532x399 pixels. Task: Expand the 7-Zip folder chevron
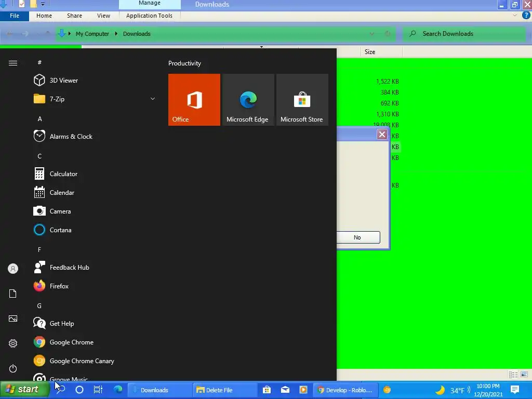153,99
